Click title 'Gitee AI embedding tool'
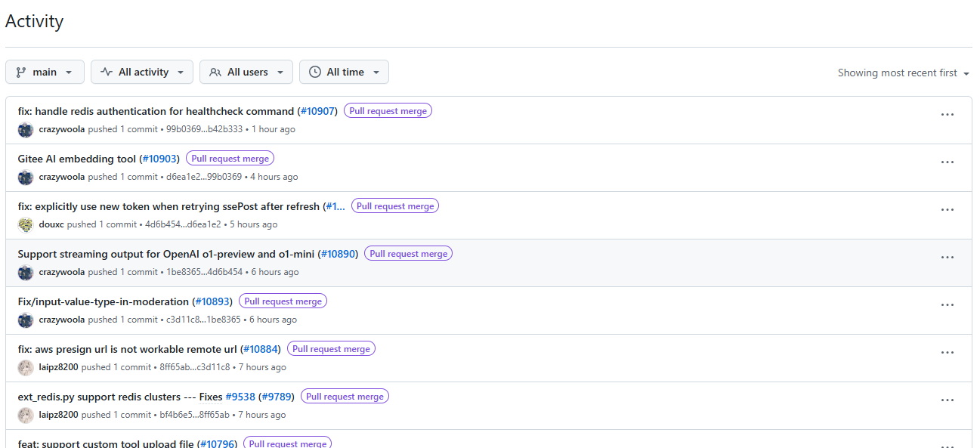This screenshot has height=448, width=980. pyautogui.click(x=77, y=159)
